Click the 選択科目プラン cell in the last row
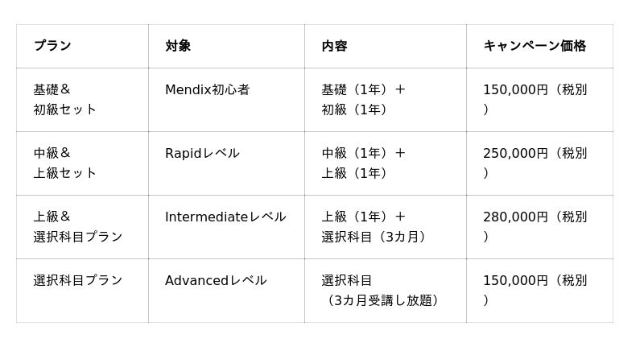 point(83,291)
